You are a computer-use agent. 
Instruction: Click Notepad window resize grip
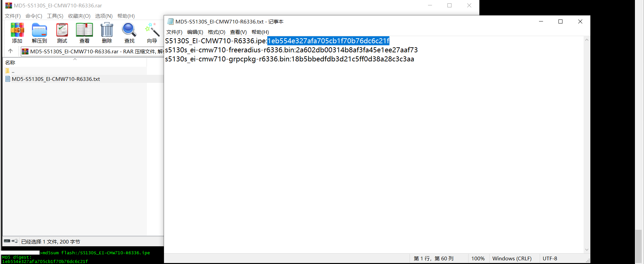588,261
